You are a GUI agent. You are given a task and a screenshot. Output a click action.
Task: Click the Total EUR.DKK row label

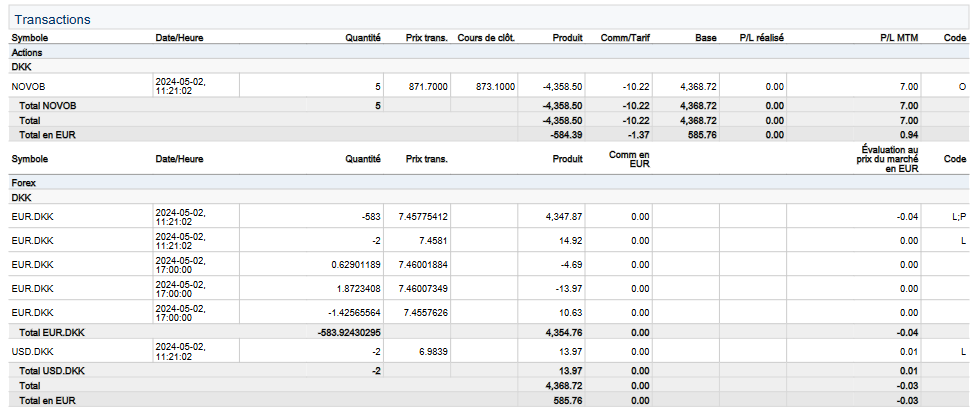click(54, 331)
